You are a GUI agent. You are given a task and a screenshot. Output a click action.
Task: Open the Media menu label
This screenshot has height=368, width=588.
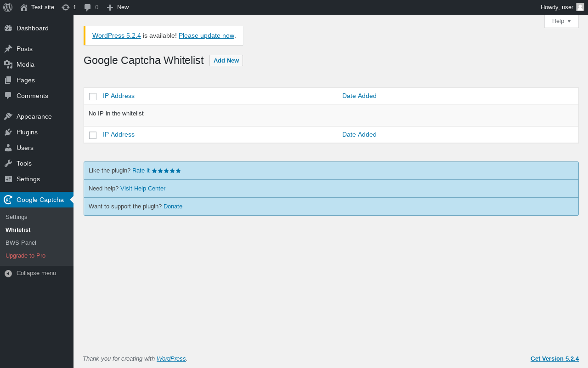tap(25, 64)
